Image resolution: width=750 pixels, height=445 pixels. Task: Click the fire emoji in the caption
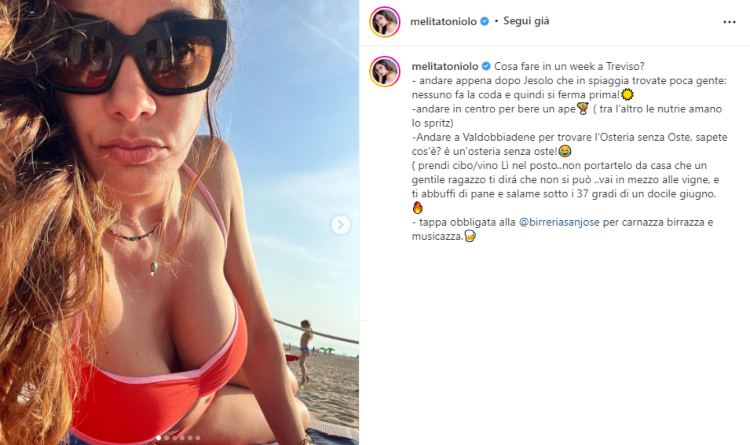click(417, 208)
